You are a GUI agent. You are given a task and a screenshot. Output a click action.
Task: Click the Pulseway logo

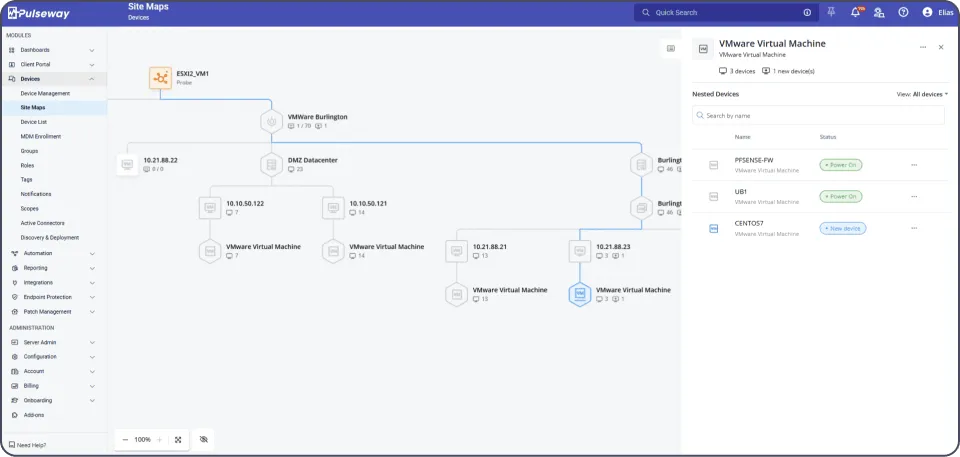click(x=38, y=13)
